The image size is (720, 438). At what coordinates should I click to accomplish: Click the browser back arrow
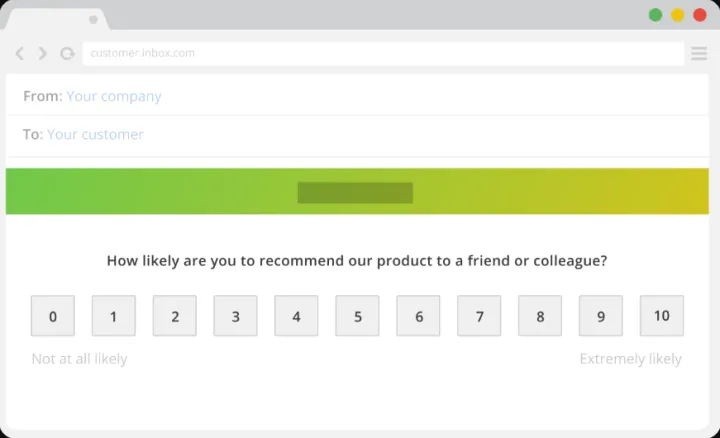[20, 53]
